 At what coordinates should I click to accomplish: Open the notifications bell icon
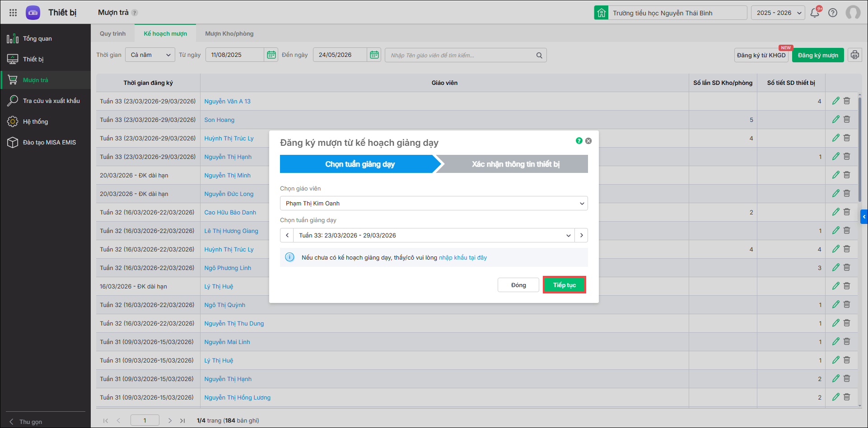coord(815,13)
